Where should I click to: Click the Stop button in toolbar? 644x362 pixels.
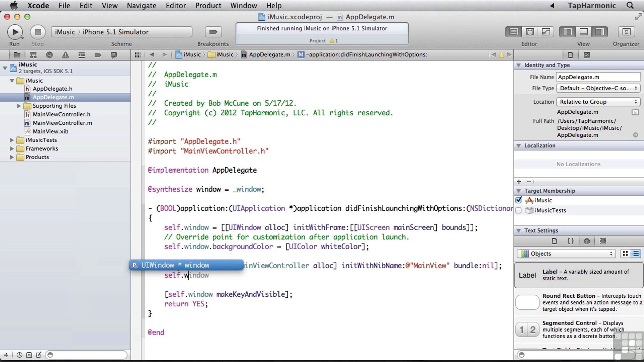[x=38, y=32]
